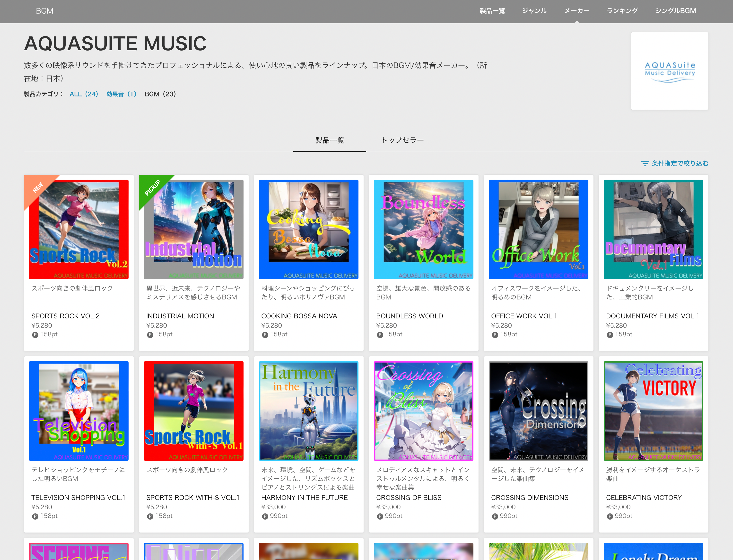733x560 pixels.
Task: Click the point icon under SPORTS ROCK VOL.2
Action: 35,335
